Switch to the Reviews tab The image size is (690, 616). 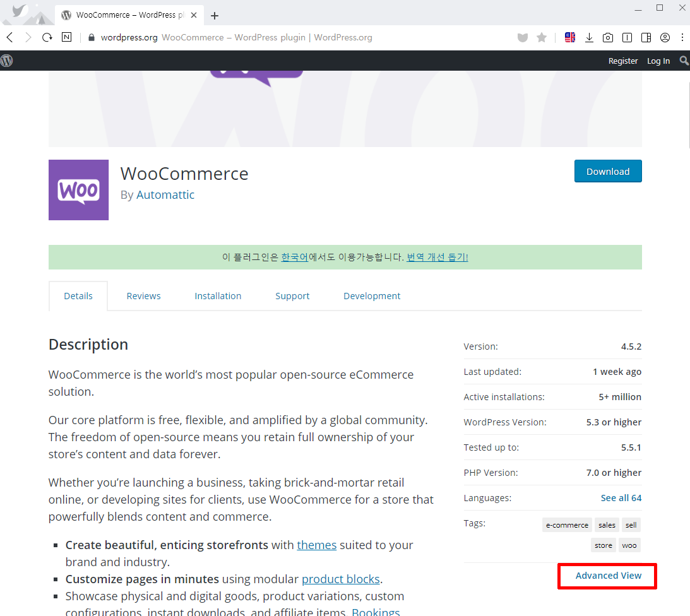143,296
